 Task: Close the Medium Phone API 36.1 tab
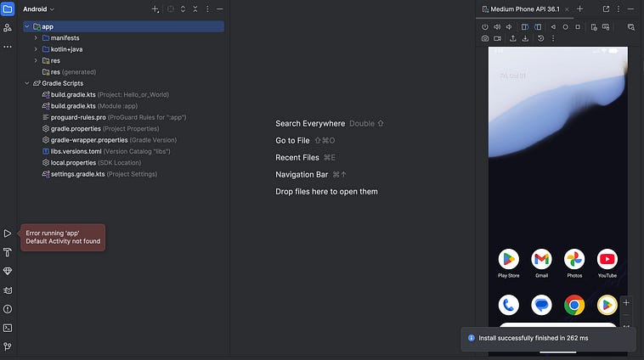pos(567,9)
